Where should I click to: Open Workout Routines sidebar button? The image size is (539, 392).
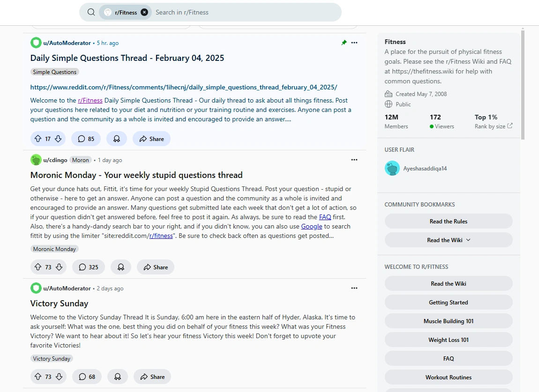(449, 377)
